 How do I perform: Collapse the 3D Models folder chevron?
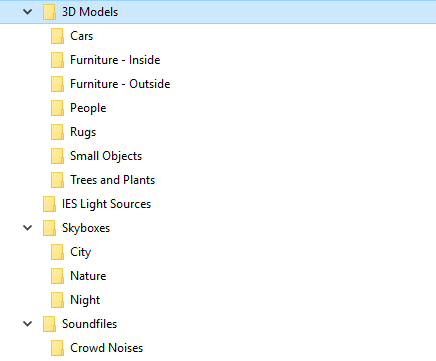(x=28, y=12)
